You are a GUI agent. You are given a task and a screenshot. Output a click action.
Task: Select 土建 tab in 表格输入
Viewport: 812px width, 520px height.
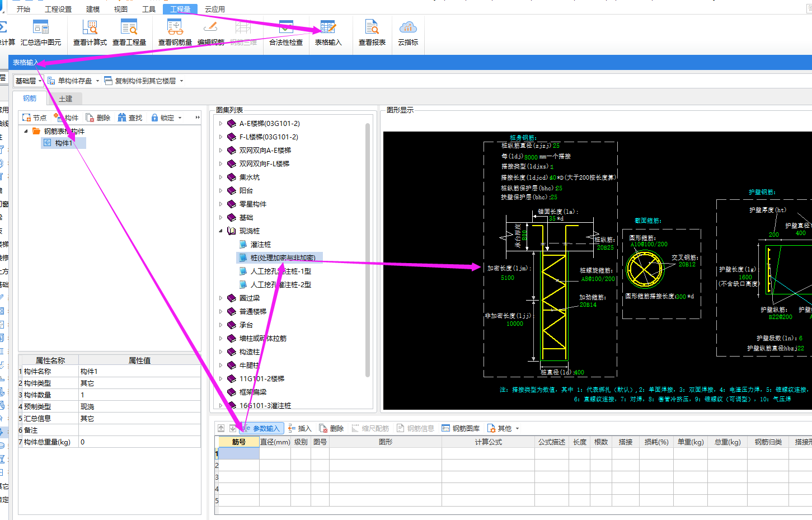click(66, 99)
